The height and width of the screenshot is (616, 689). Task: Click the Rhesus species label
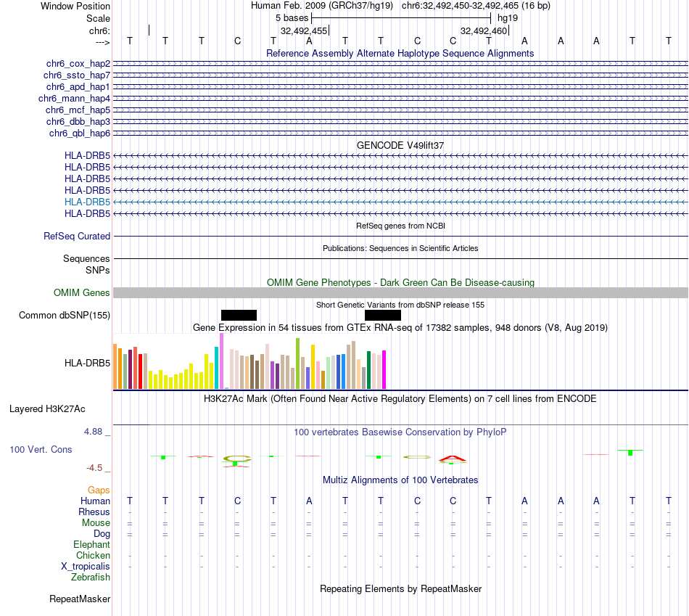[94, 512]
